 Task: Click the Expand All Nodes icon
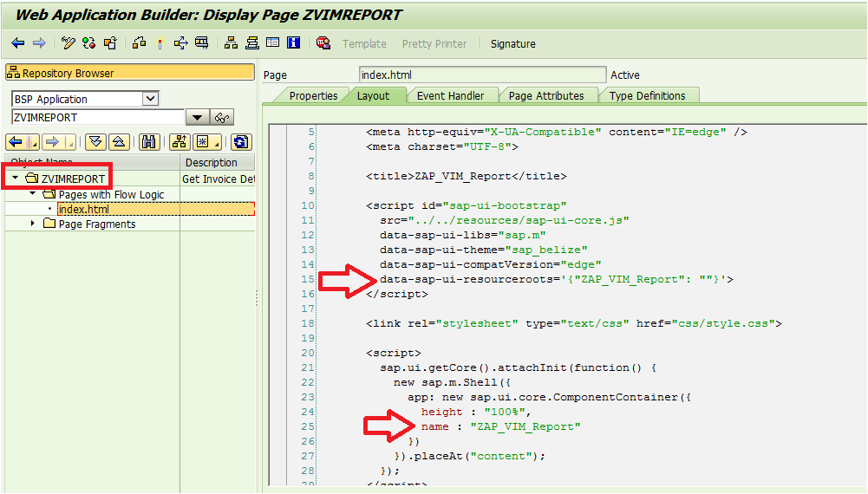[95, 142]
